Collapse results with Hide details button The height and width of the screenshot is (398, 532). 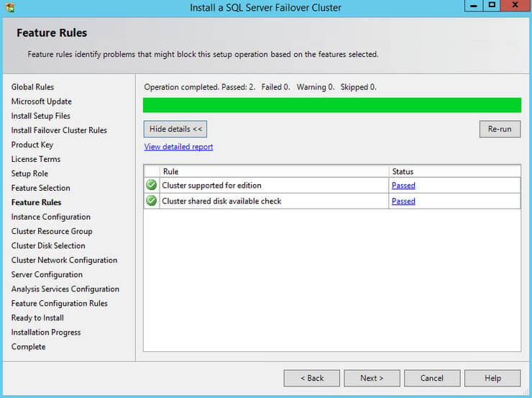[x=175, y=129]
